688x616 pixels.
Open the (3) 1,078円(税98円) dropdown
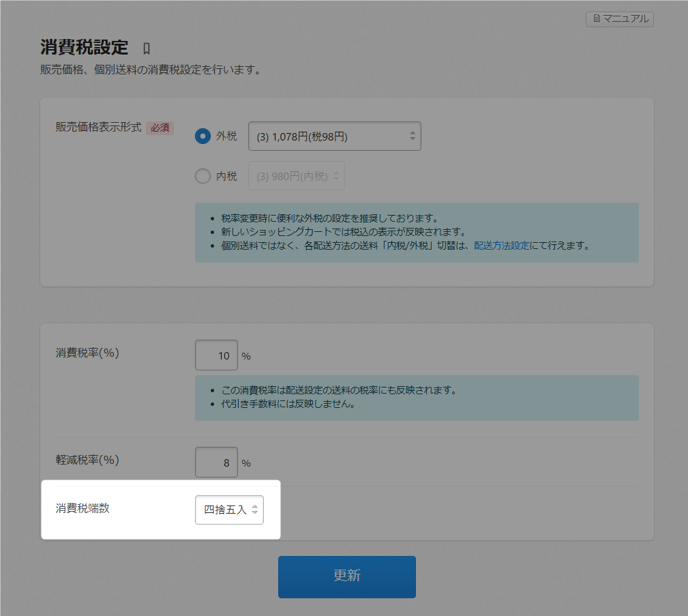327,136
